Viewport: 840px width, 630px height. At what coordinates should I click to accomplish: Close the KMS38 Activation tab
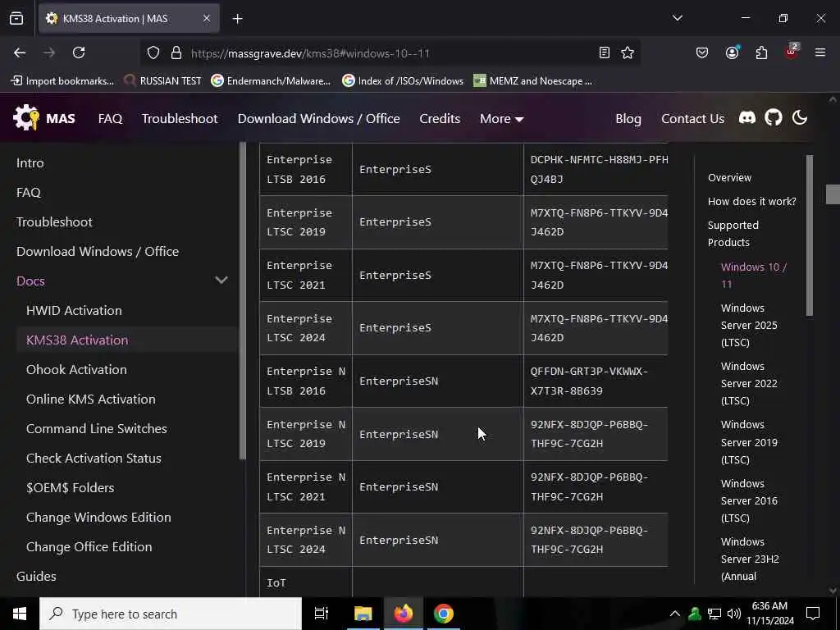[206, 19]
